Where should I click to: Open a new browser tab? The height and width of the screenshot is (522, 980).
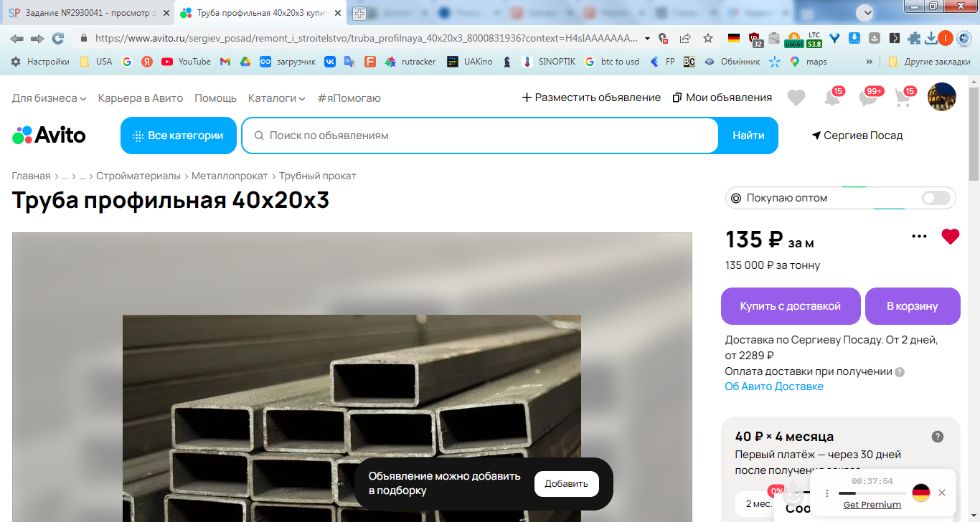(359, 13)
